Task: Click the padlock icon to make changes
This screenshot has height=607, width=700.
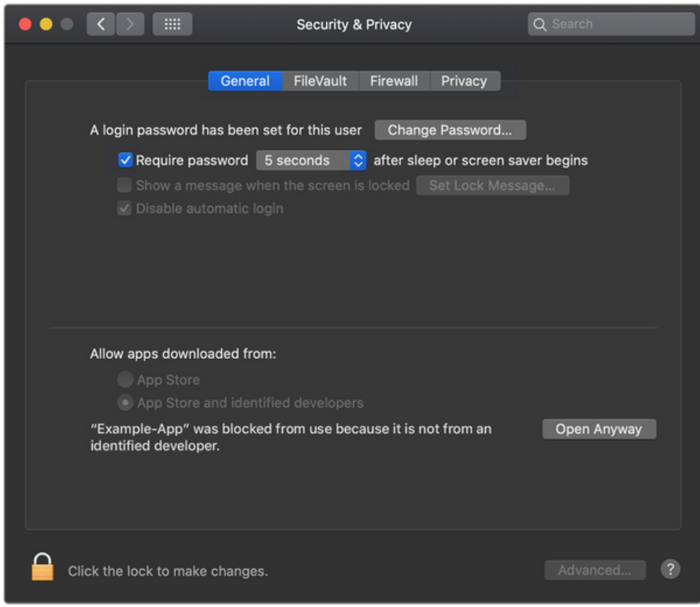Action: pyautogui.click(x=42, y=567)
